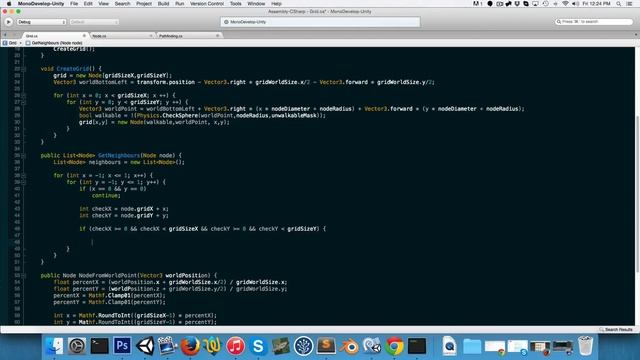640x360 pixels.
Task: Open Skype from the dock
Action: [258, 346]
